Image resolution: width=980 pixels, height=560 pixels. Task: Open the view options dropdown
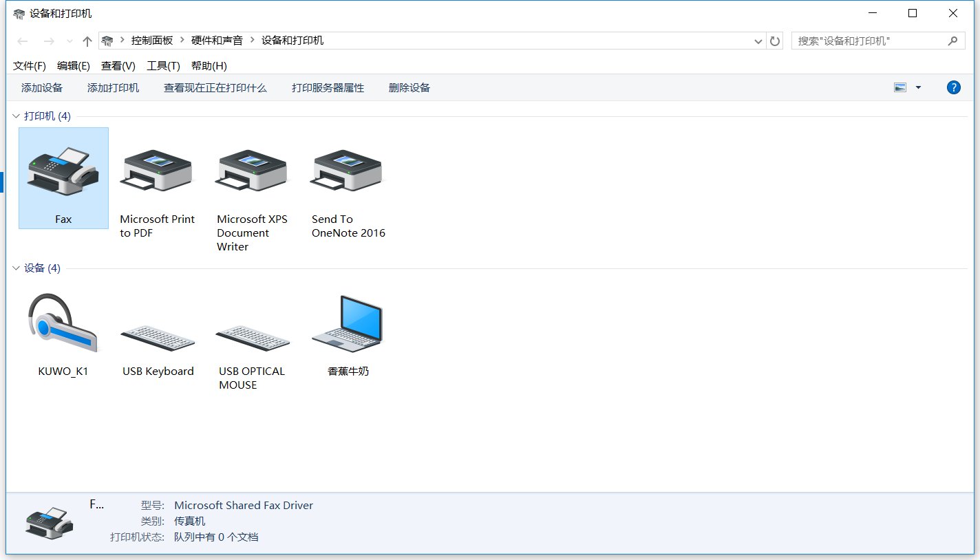pos(918,87)
